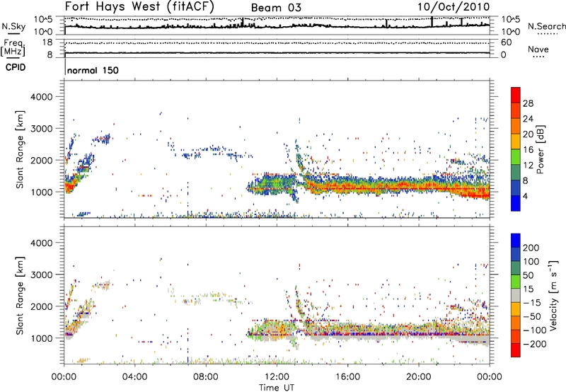Click the blue bottom segment of Power colorbar

pos(516,203)
